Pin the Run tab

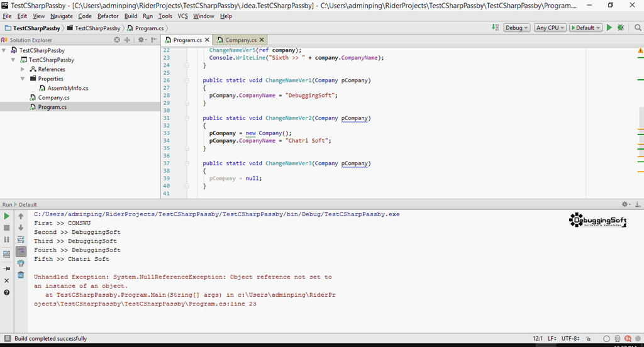(x=6, y=268)
